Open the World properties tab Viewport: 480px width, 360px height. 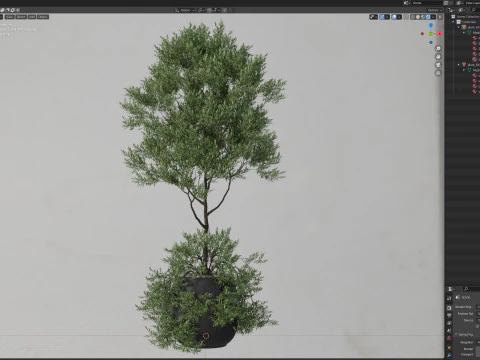[449, 338]
